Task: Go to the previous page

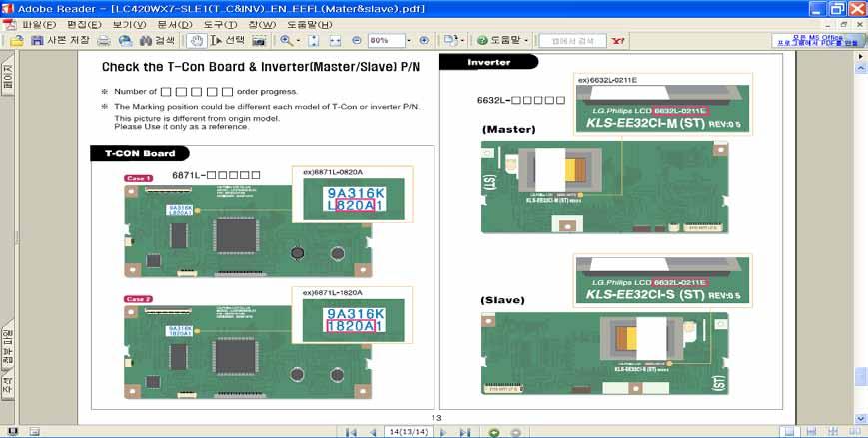Action: [x=373, y=432]
